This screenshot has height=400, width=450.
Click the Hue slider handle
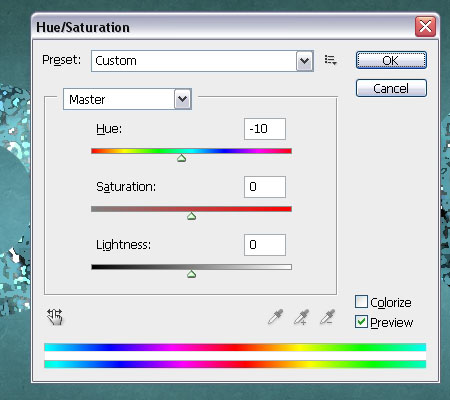pos(181,158)
